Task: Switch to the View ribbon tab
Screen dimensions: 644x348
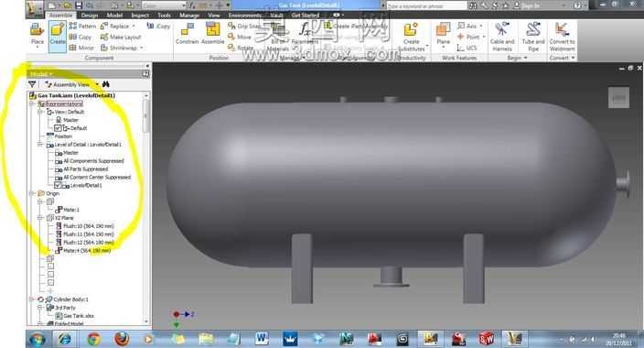Action: click(x=213, y=16)
